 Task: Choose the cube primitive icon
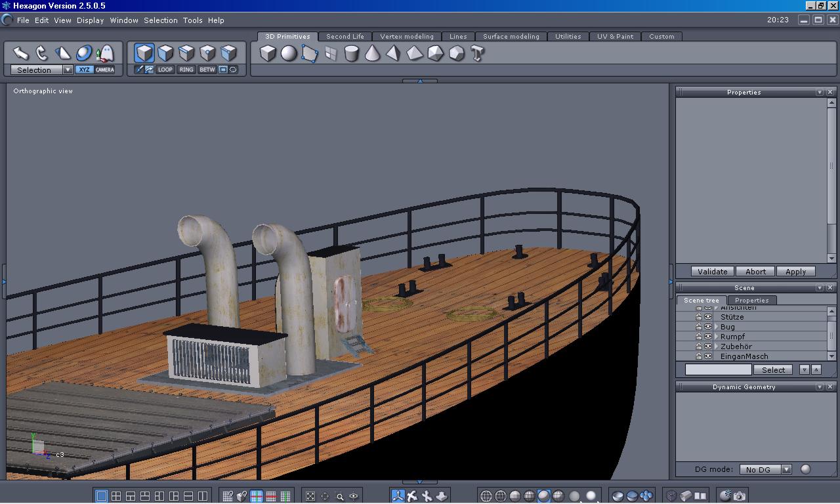pos(268,53)
